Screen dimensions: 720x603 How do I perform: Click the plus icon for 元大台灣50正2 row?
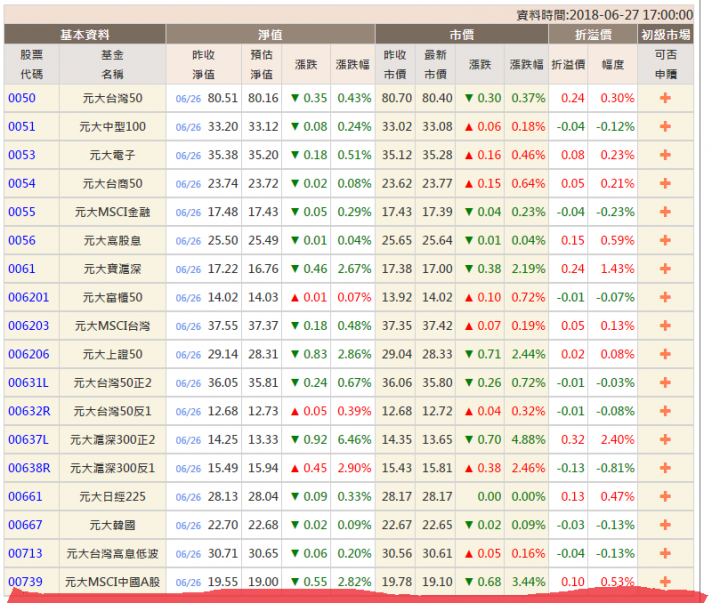pyautogui.click(x=665, y=383)
